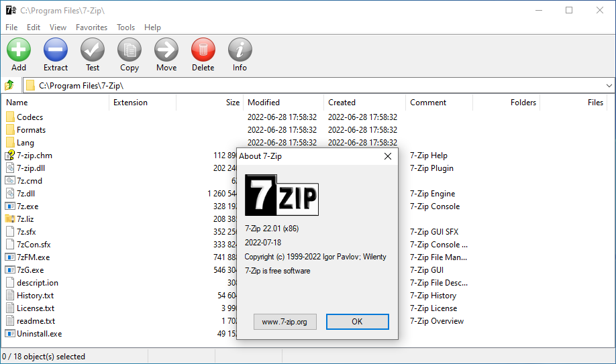616x364 pixels.
Task: Click the 7-zip.dll file icon
Action: 10,168
